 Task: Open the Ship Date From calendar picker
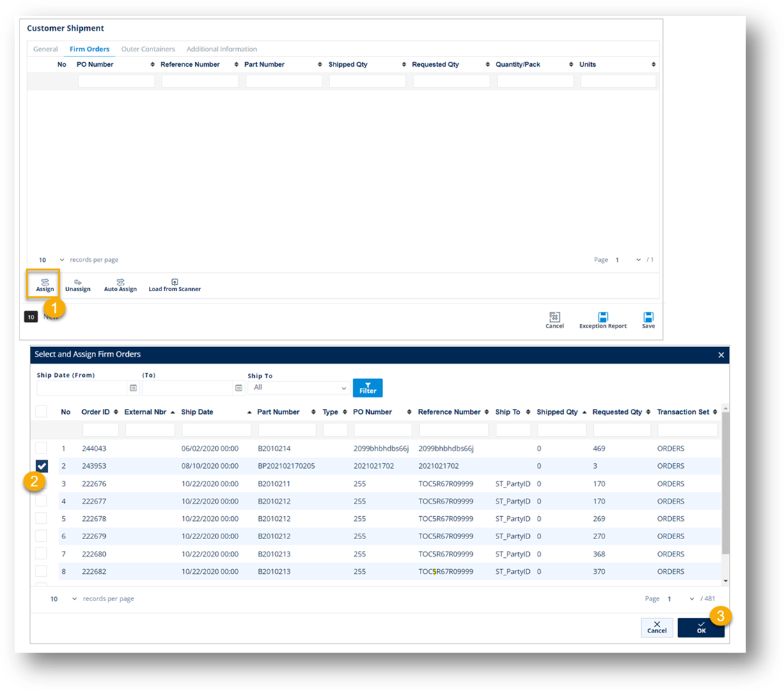tap(133, 388)
